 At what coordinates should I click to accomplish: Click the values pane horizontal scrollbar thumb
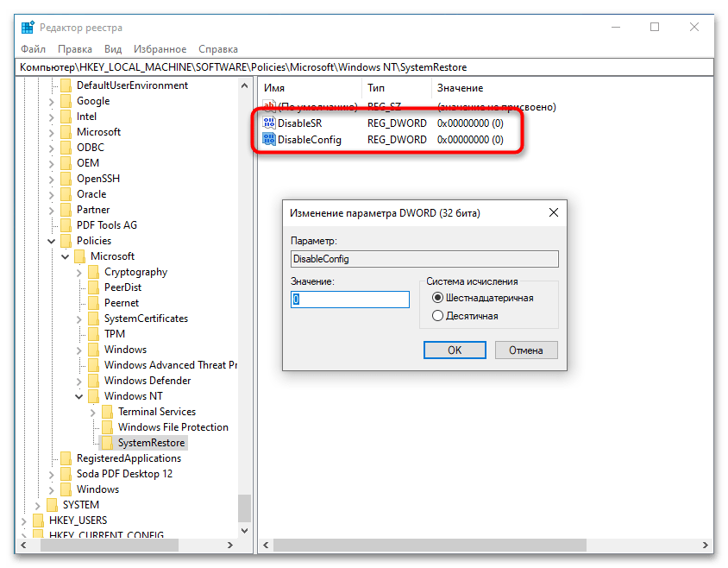(430, 545)
